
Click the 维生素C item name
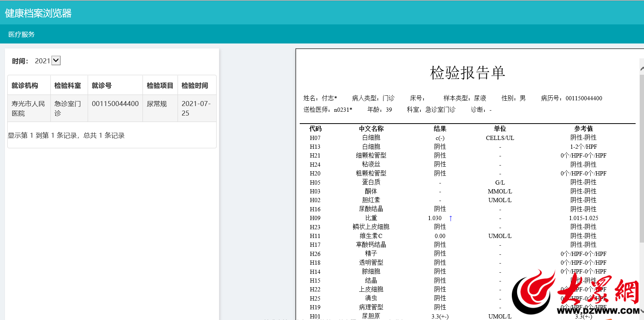371,236
